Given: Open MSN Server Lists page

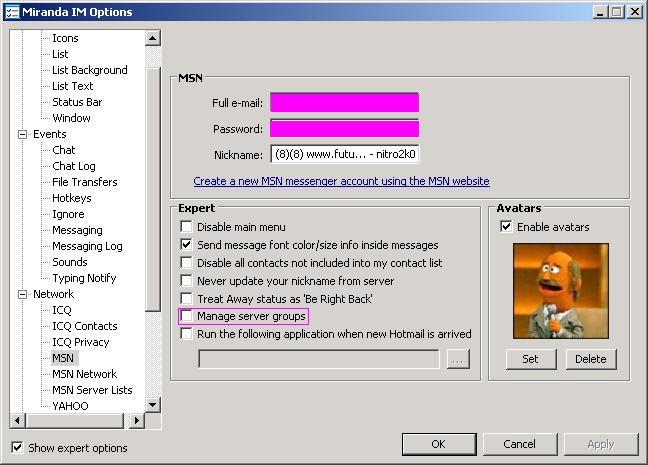Looking at the screenshot, I should pos(92,390).
